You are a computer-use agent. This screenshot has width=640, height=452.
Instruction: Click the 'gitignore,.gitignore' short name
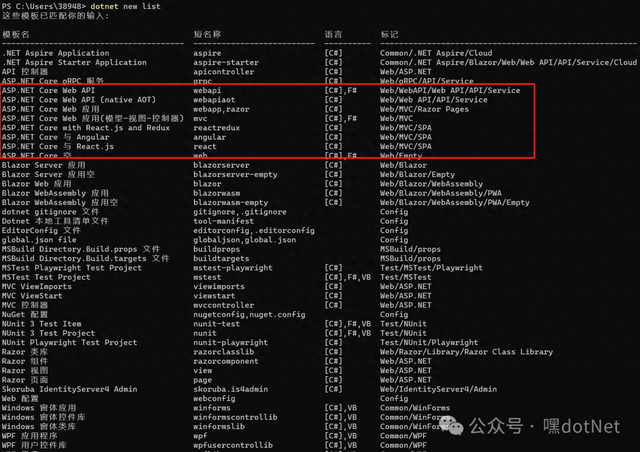(x=240, y=212)
